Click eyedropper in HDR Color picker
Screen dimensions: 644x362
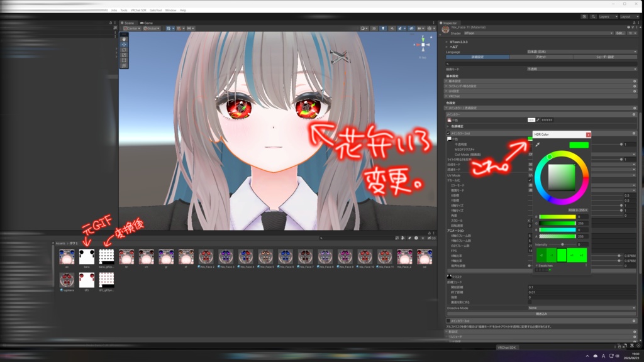click(538, 145)
